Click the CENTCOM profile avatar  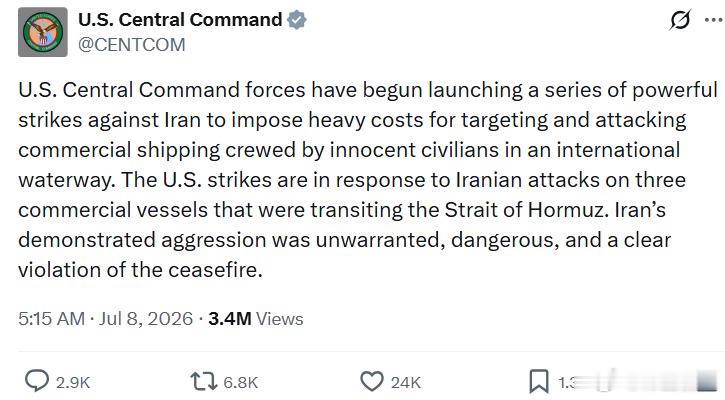(43, 32)
